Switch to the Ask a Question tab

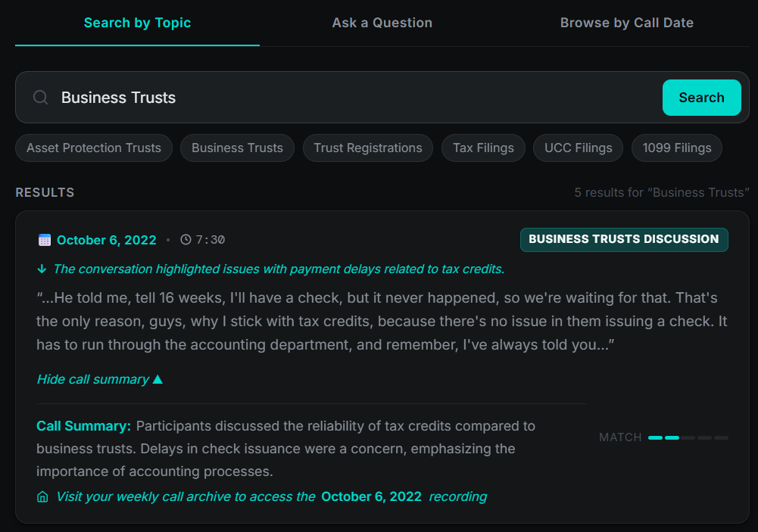382,23
